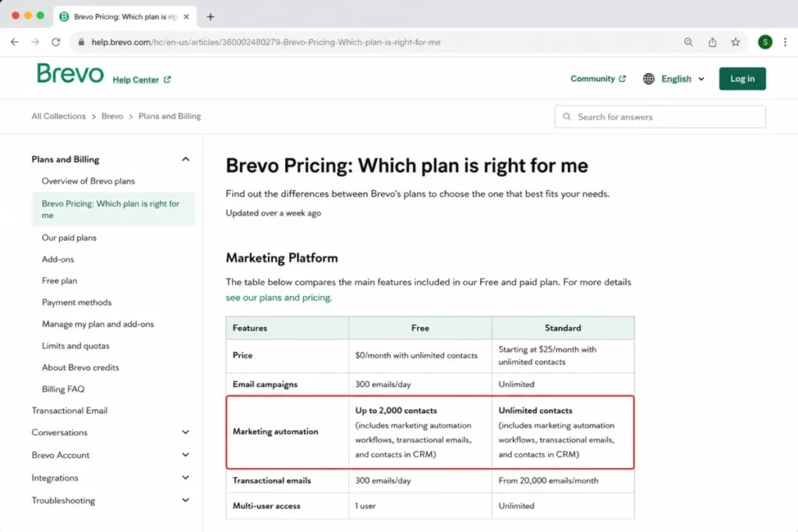Open Plans and Billing breadcrumb
This screenshot has width=798, height=532.
(x=169, y=117)
